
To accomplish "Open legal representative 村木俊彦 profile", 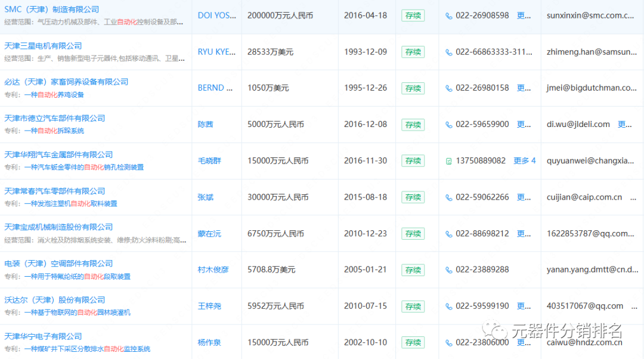I will click(x=213, y=270).
